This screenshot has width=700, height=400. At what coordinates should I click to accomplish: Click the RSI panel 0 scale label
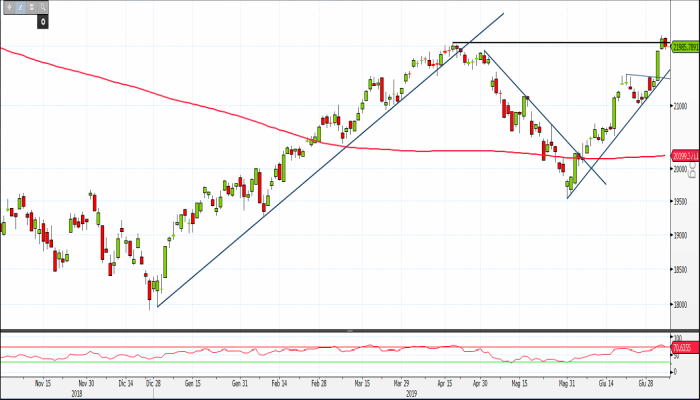point(675,372)
